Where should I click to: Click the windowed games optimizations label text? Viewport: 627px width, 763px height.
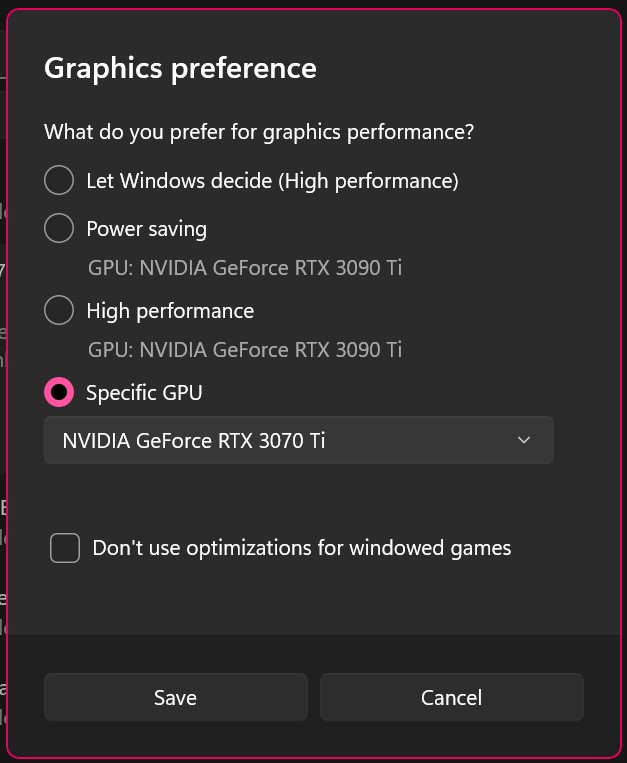(x=301, y=548)
